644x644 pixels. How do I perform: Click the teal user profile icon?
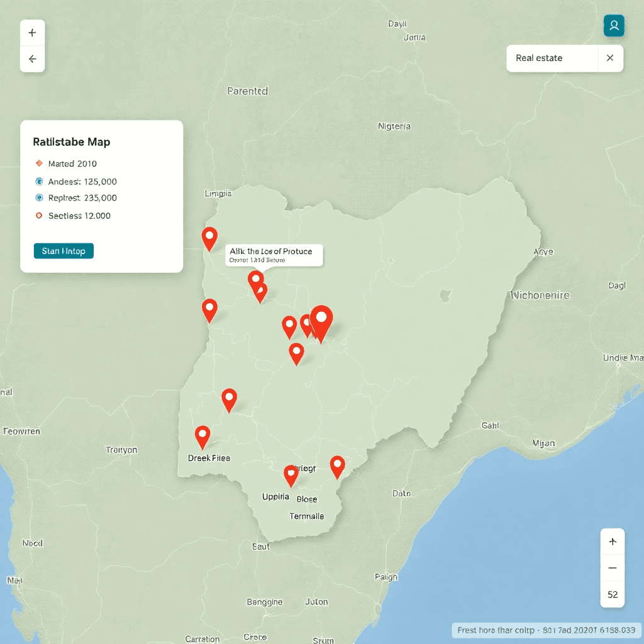point(614,26)
